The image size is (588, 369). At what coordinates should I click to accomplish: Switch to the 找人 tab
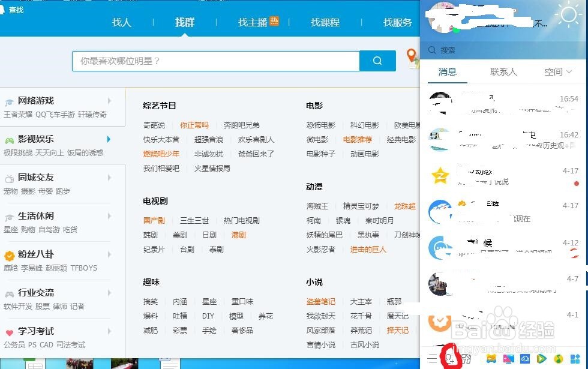click(121, 23)
